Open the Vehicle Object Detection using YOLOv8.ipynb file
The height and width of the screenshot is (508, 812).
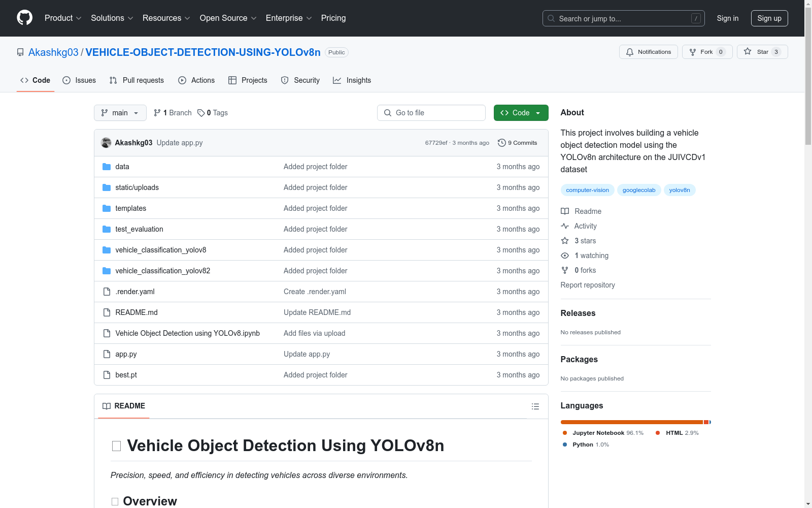(x=187, y=333)
